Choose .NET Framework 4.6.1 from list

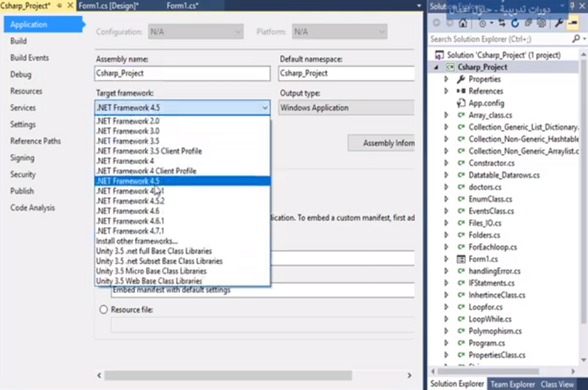click(x=182, y=221)
